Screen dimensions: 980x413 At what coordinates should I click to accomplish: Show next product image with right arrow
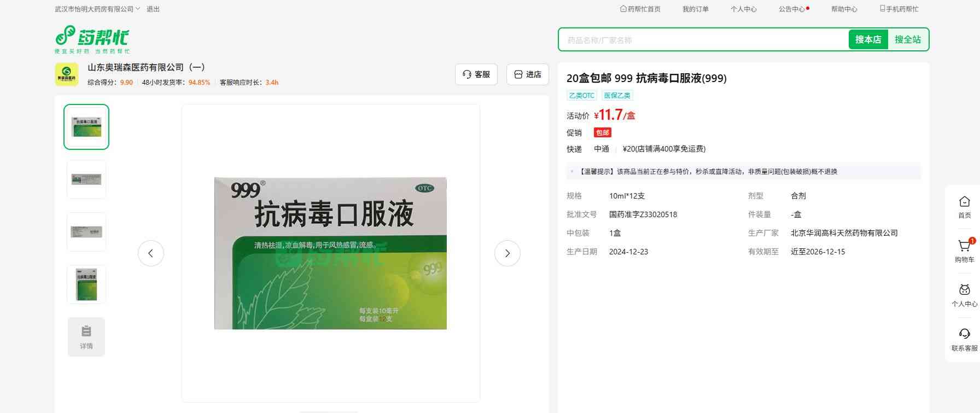point(507,253)
